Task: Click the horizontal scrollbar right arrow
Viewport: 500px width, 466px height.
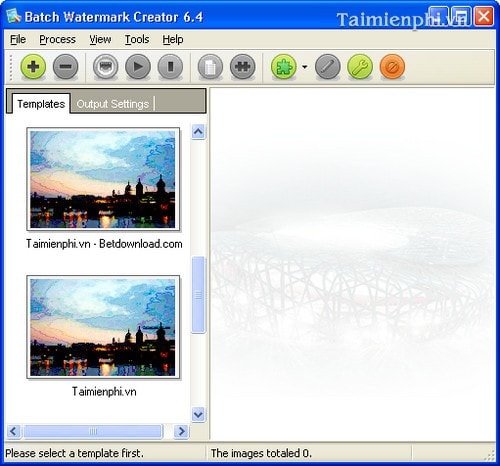Action: coord(181,431)
